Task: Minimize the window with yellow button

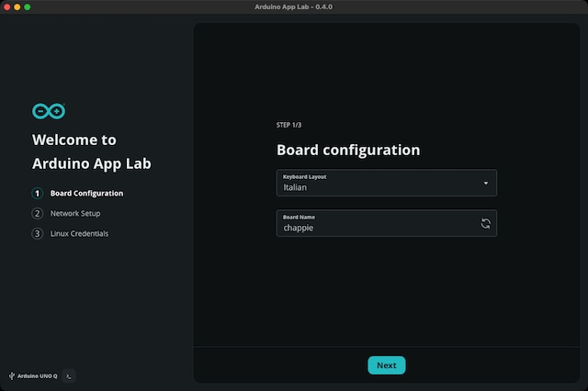Action: tap(17, 6)
